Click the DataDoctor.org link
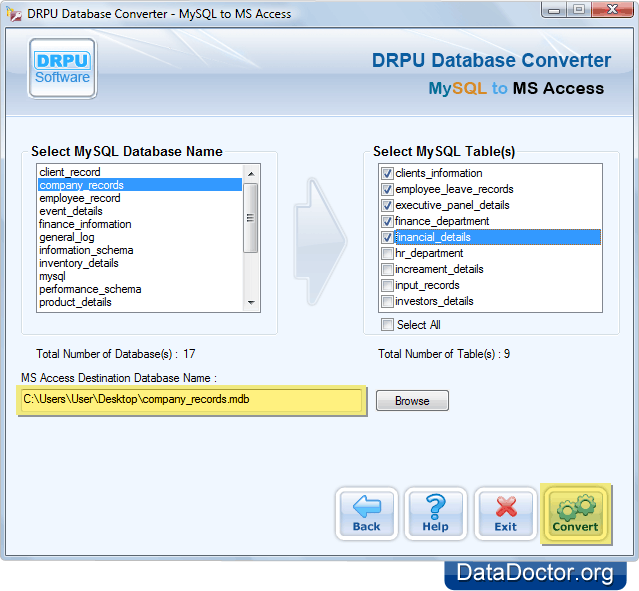This screenshot has width=639, height=591. (x=535, y=572)
